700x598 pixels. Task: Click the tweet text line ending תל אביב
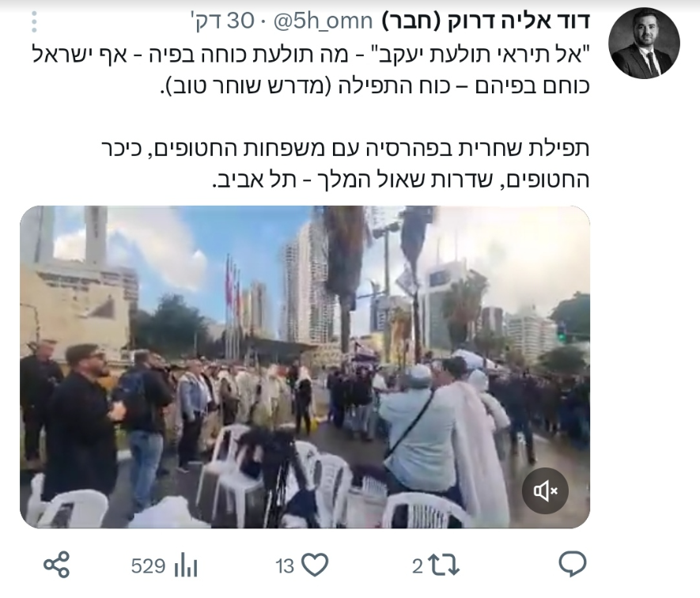400,179
